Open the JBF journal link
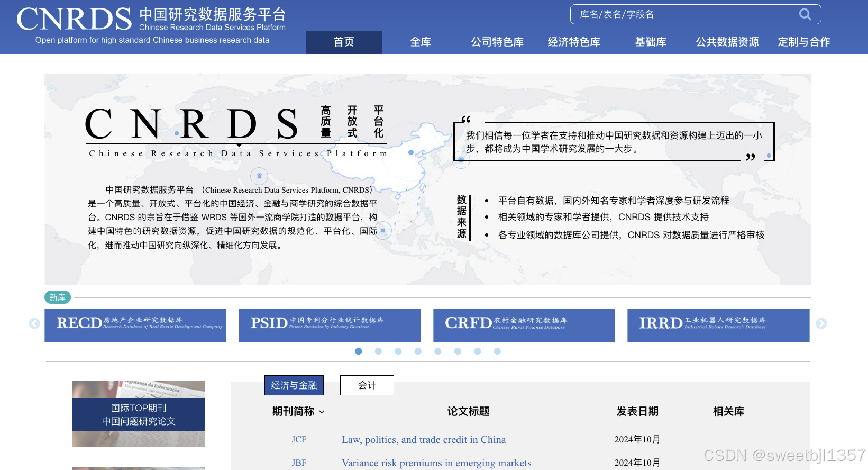868x470 pixels. coord(299,463)
